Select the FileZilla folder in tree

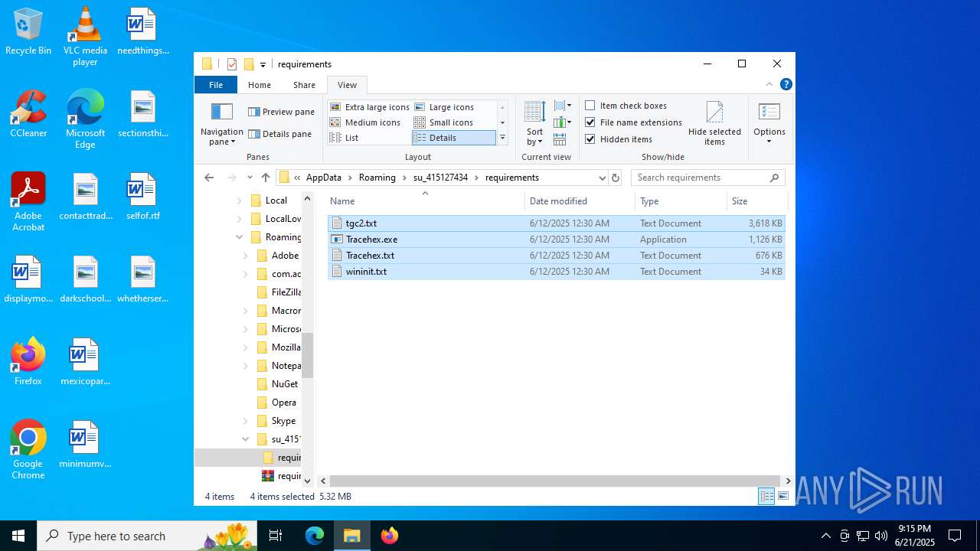(279, 292)
